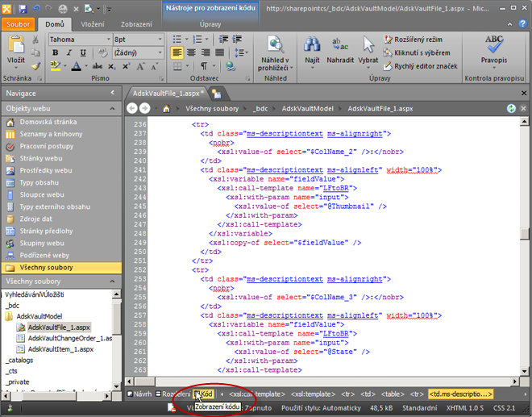532x417 pixels.
Task: Click the numbered list icon
Action: [x=197, y=40]
